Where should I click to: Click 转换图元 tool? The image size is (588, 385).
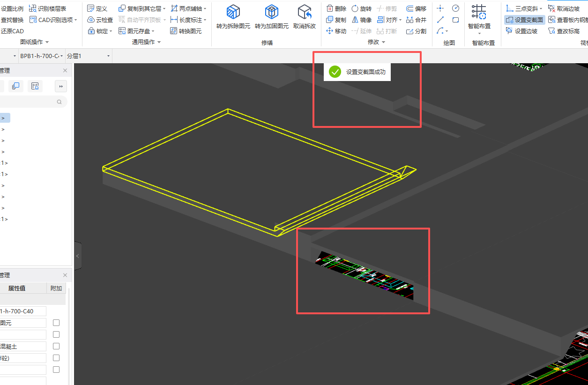[186, 31]
